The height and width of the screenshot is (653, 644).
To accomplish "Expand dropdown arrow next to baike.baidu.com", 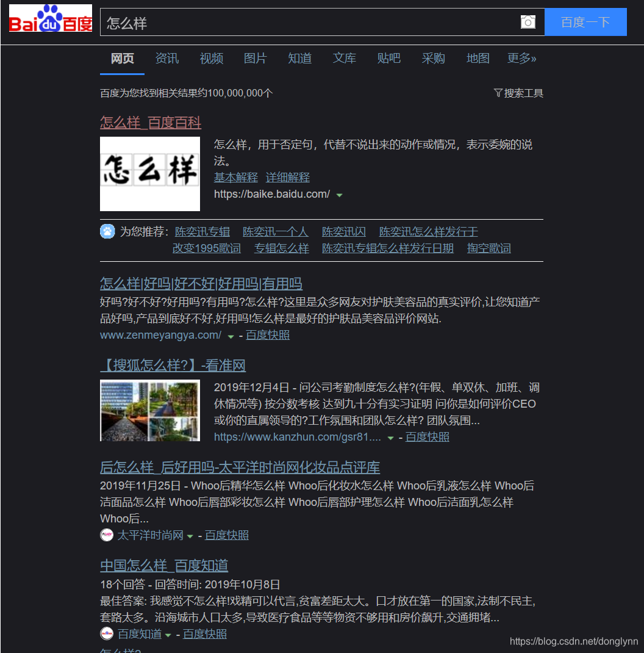I will pos(339,195).
